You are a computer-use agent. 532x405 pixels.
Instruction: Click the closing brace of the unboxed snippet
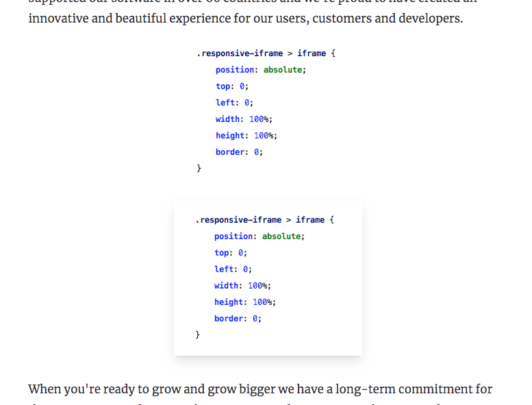click(x=199, y=168)
